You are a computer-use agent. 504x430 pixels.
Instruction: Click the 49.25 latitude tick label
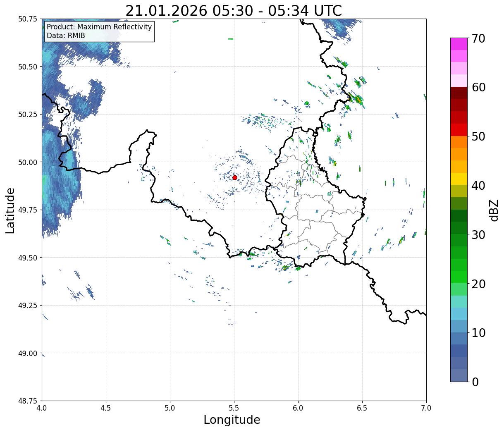coord(28,306)
